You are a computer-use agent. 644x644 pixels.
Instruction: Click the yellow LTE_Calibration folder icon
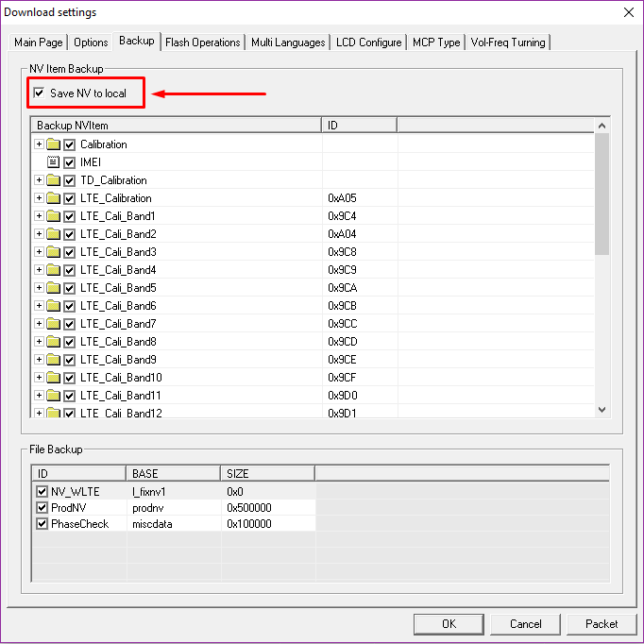pyautogui.click(x=53, y=198)
